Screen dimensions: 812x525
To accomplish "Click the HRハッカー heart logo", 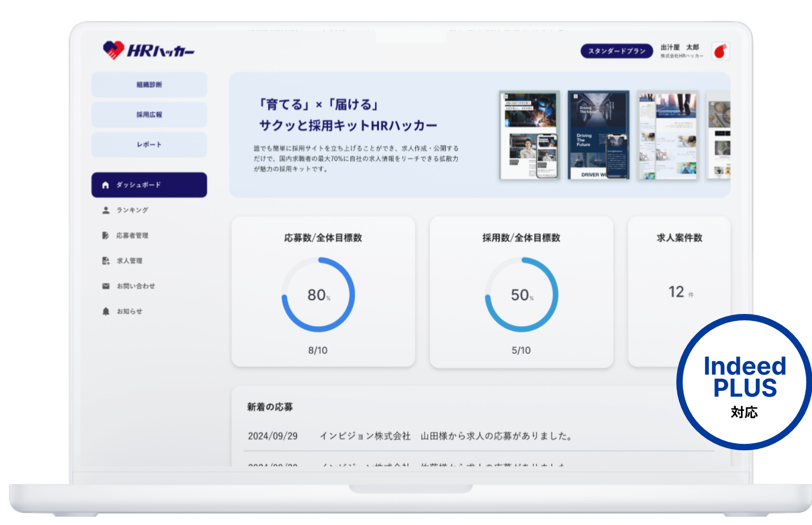I will tap(113, 50).
